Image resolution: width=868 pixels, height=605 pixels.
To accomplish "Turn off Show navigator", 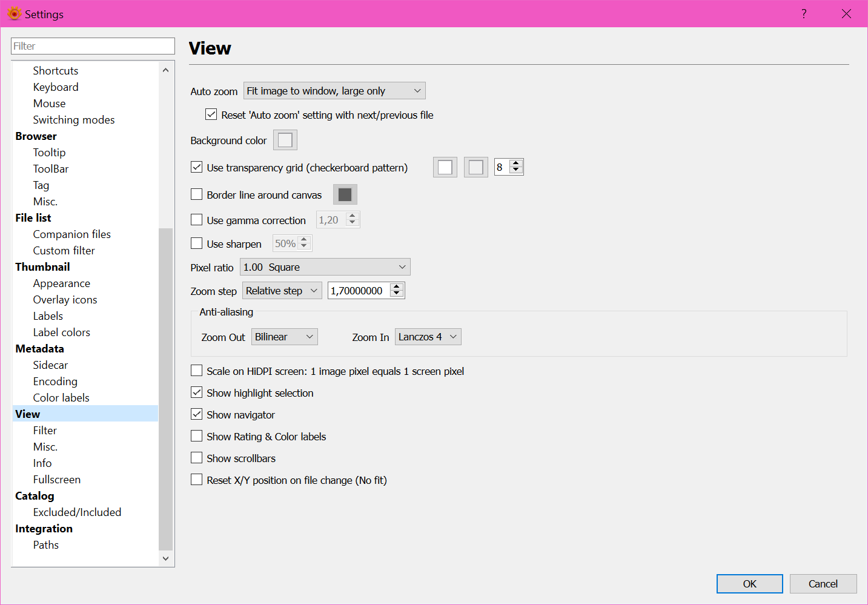I will click(x=196, y=414).
